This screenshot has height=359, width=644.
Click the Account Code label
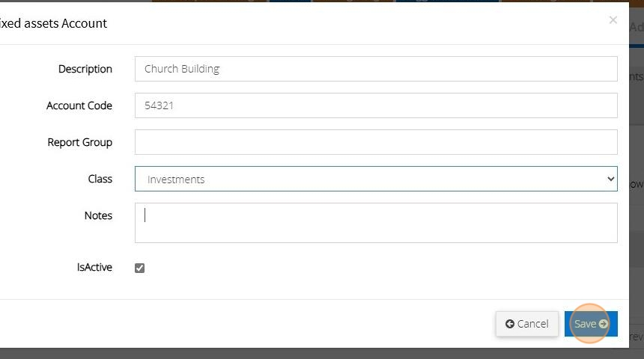(79, 105)
